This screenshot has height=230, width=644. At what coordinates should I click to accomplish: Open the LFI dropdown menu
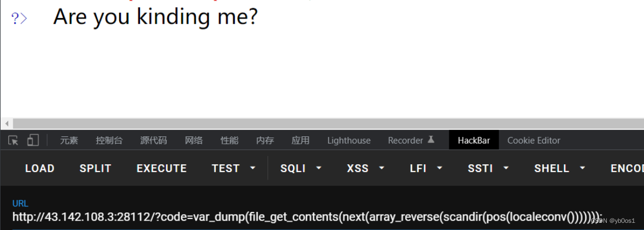click(x=426, y=168)
